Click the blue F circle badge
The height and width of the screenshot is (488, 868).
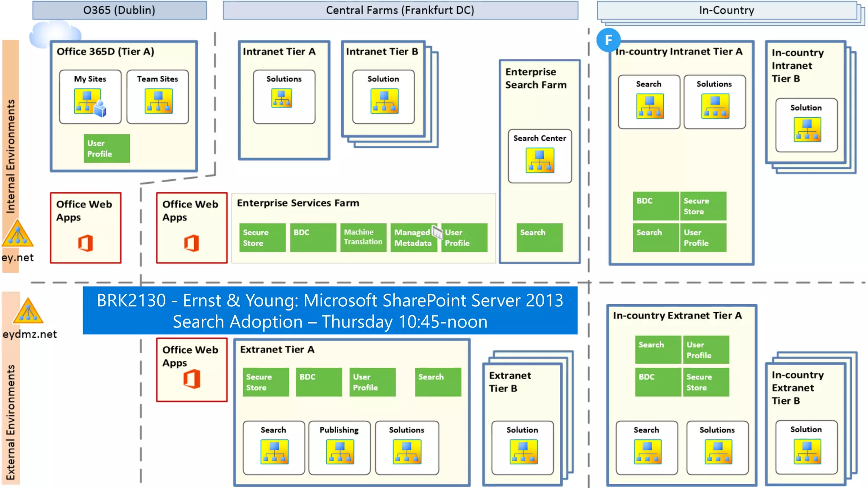(x=608, y=40)
